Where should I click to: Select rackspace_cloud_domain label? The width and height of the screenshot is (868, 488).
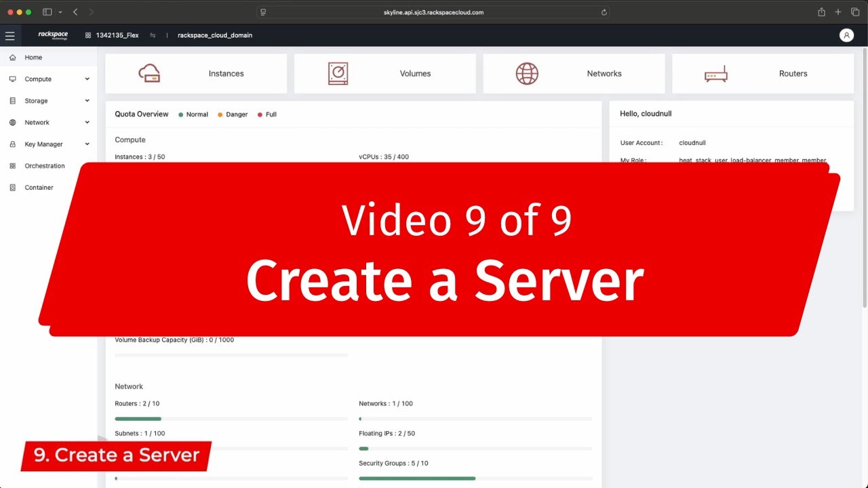coord(215,35)
